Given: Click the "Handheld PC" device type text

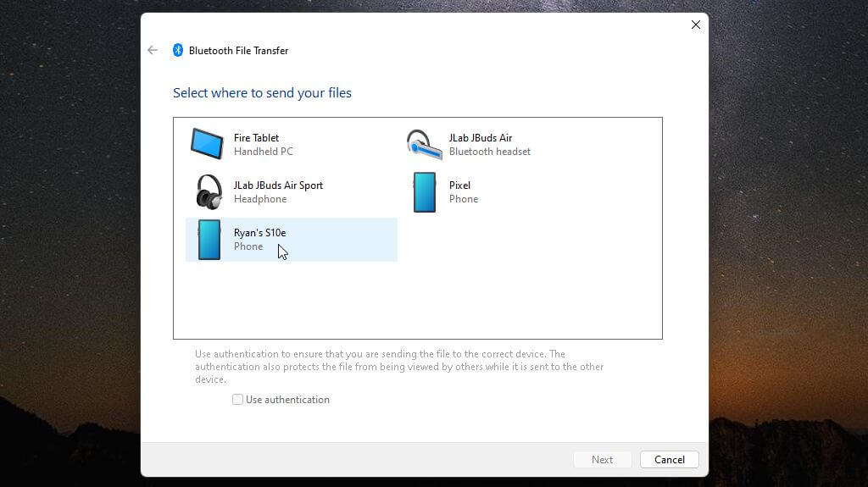Looking at the screenshot, I should pyautogui.click(x=264, y=152).
